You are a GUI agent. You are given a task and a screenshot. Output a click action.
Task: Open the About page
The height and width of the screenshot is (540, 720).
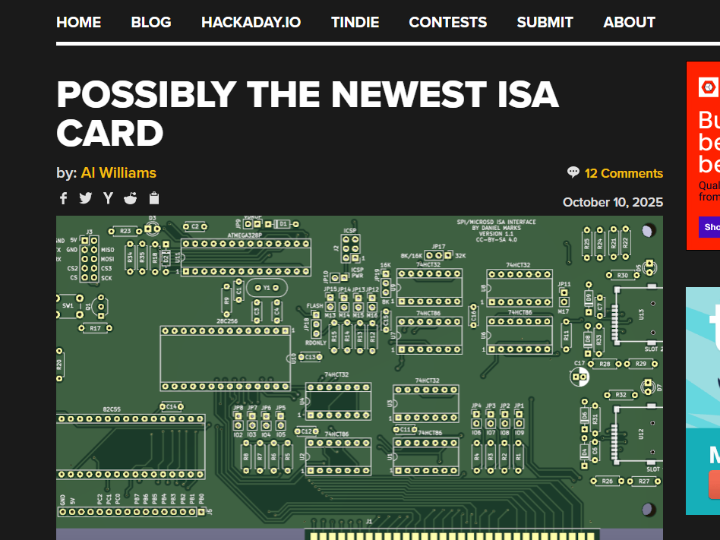(x=629, y=22)
